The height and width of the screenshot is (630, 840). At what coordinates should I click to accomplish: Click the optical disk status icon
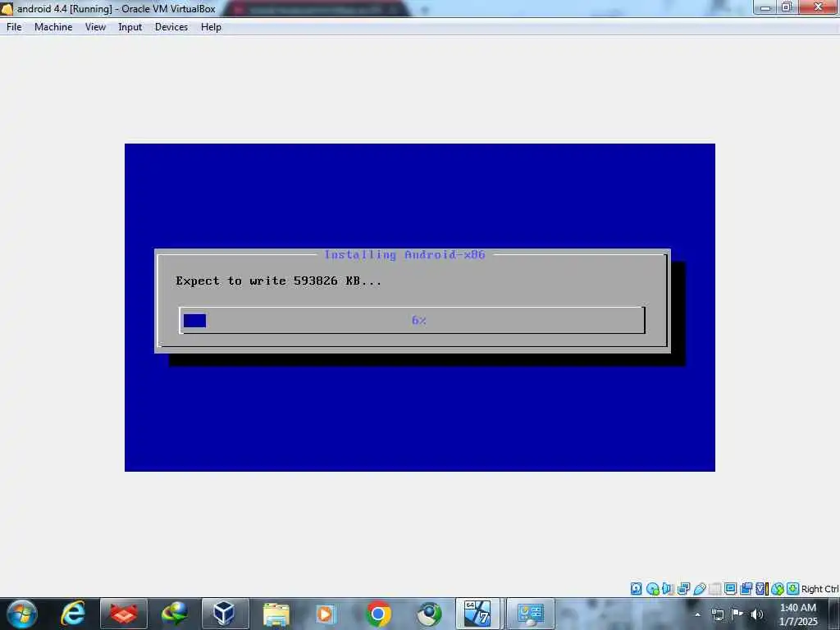coord(652,589)
